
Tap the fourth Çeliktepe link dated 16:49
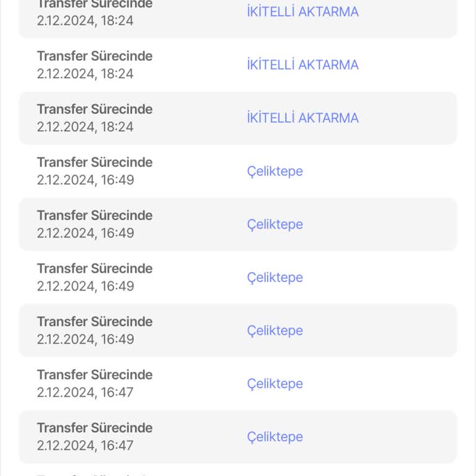(x=275, y=331)
